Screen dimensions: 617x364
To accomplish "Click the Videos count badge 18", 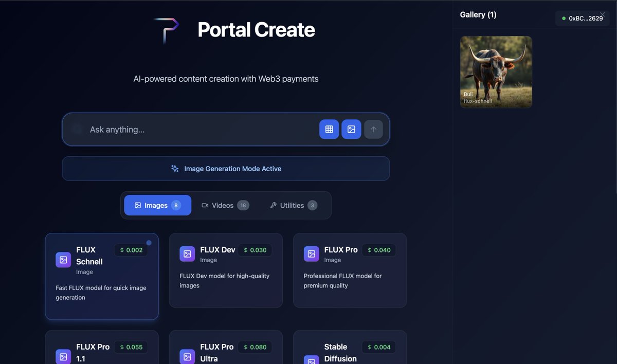I will pyautogui.click(x=243, y=205).
